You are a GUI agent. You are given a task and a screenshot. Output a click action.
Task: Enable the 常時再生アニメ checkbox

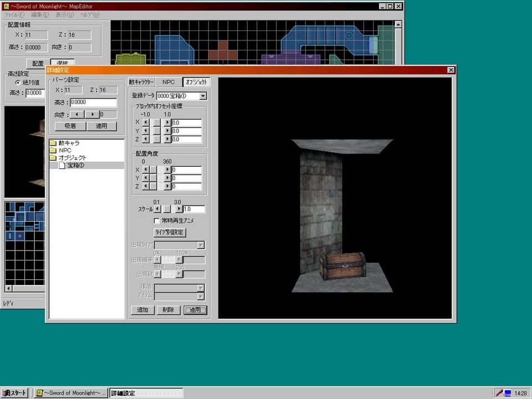tap(158, 220)
